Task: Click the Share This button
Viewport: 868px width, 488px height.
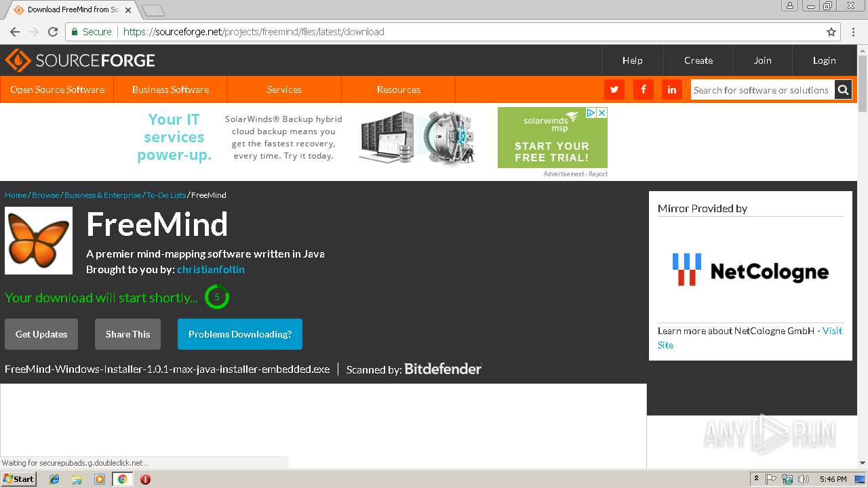Action: coord(127,334)
